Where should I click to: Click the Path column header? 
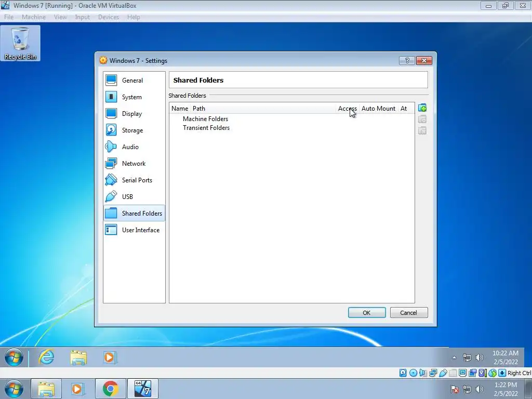263,109
